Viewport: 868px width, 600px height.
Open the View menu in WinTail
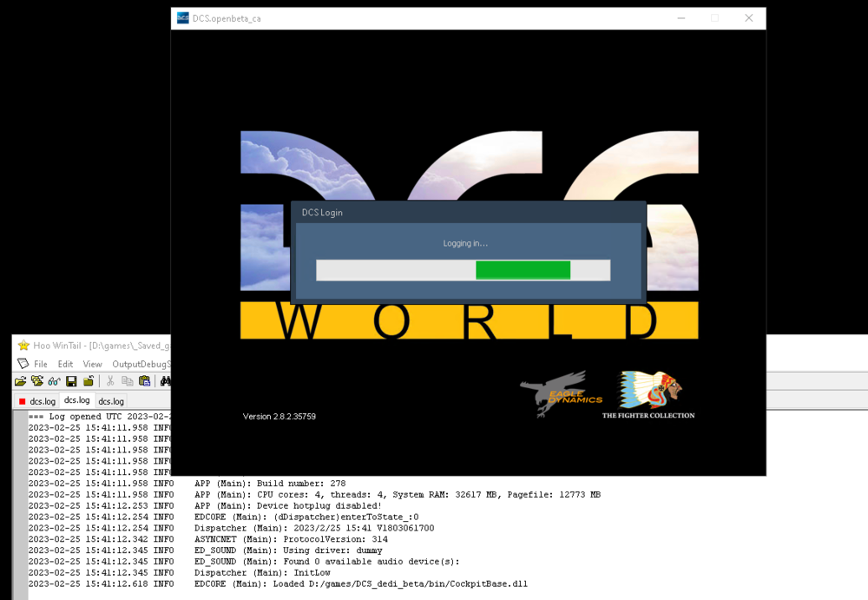pyautogui.click(x=93, y=364)
